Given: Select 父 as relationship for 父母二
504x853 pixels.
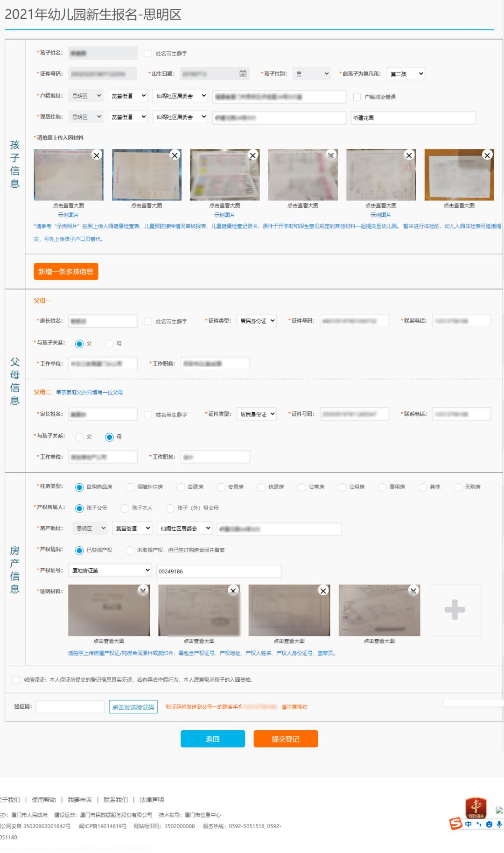Looking at the screenshot, I should [x=79, y=437].
